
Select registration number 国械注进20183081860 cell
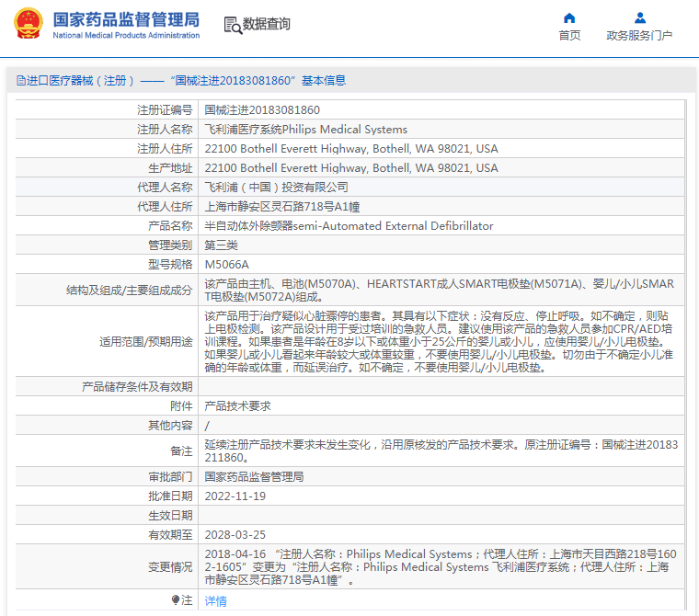(262, 110)
